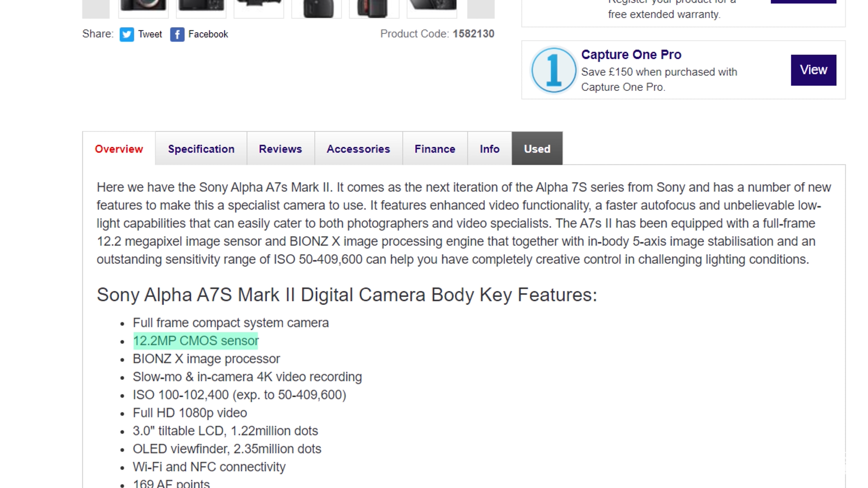
Task: Switch to the Used tab
Action: coord(537,149)
